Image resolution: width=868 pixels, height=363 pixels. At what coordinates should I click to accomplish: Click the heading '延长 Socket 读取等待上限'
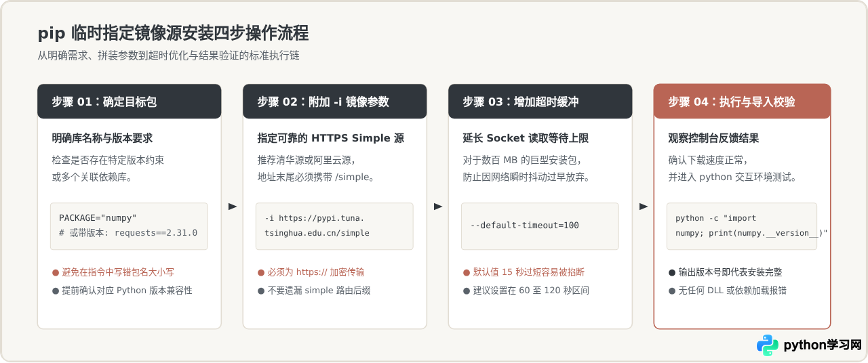pyautogui.click(x=526, y=138)
